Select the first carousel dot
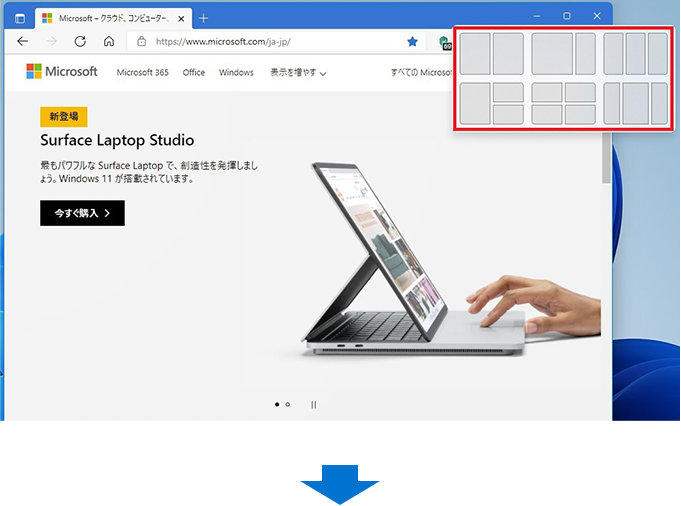 [277, 404]
